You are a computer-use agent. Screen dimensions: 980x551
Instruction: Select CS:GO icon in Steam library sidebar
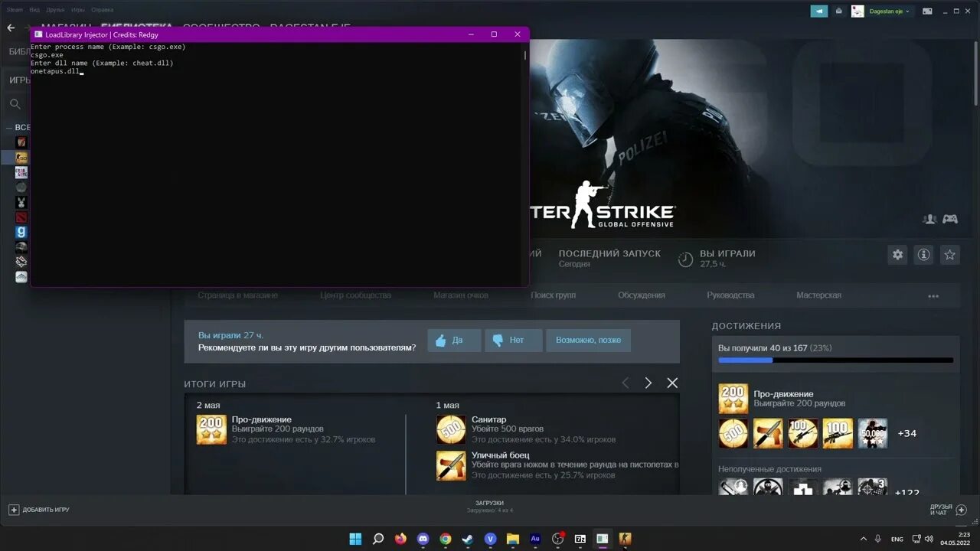pos(21,157)
